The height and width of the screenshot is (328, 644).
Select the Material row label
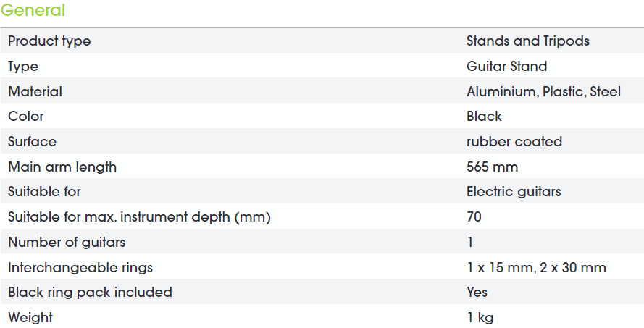(x=35, y=91)
